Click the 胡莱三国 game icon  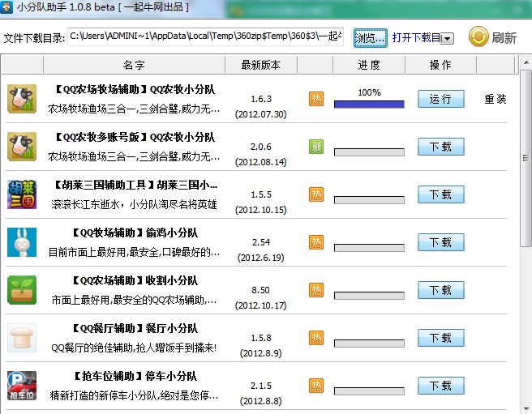point(22,194)
